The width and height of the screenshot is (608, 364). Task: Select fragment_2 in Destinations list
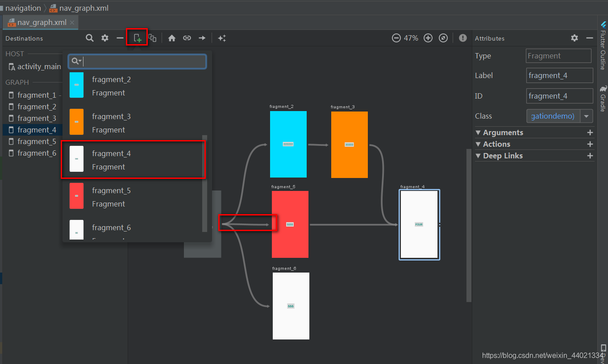coord(33,107)
